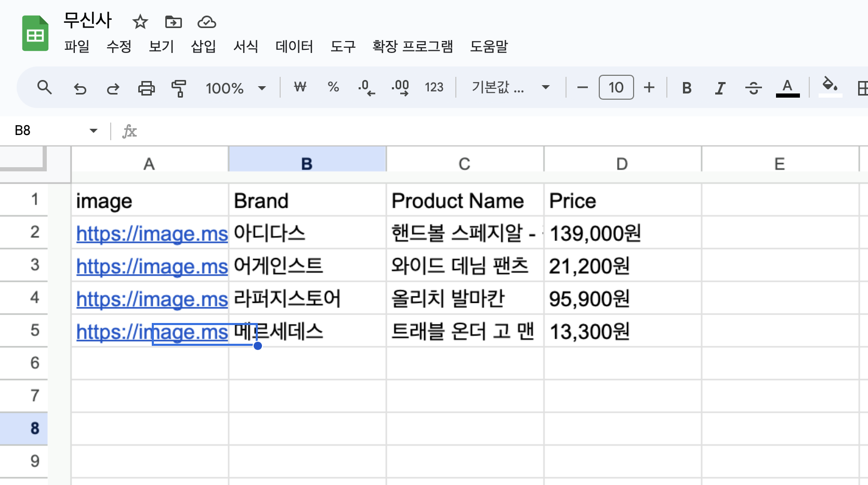This screenshot has height=485, width=868.
Task: Undo the last action
Action: [80, 88]
